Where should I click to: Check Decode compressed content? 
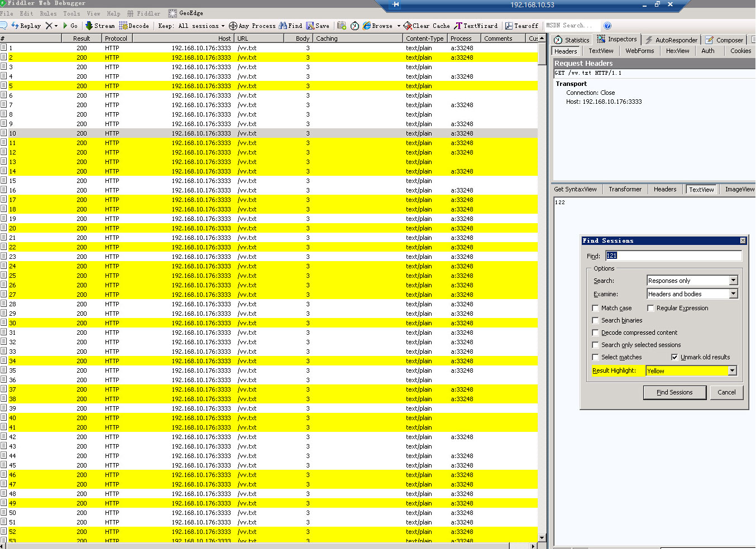(x=596, y=333)
